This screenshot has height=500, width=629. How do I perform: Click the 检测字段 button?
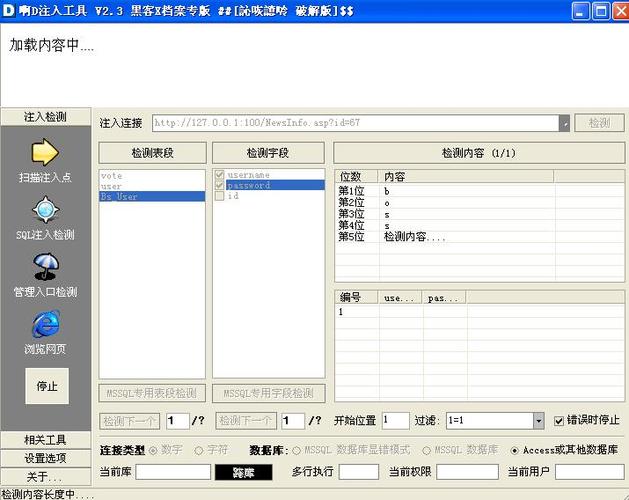pos(268,153)
